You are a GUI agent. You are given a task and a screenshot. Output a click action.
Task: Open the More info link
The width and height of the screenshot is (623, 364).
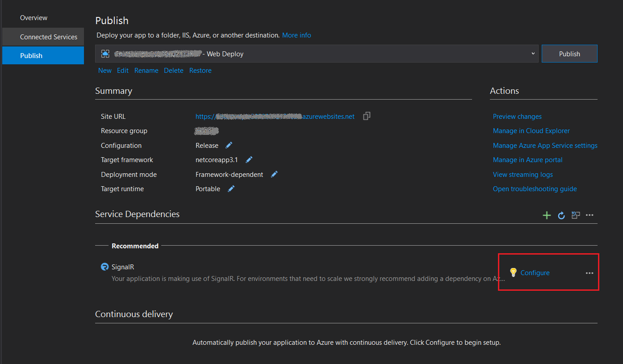(297, 35)
